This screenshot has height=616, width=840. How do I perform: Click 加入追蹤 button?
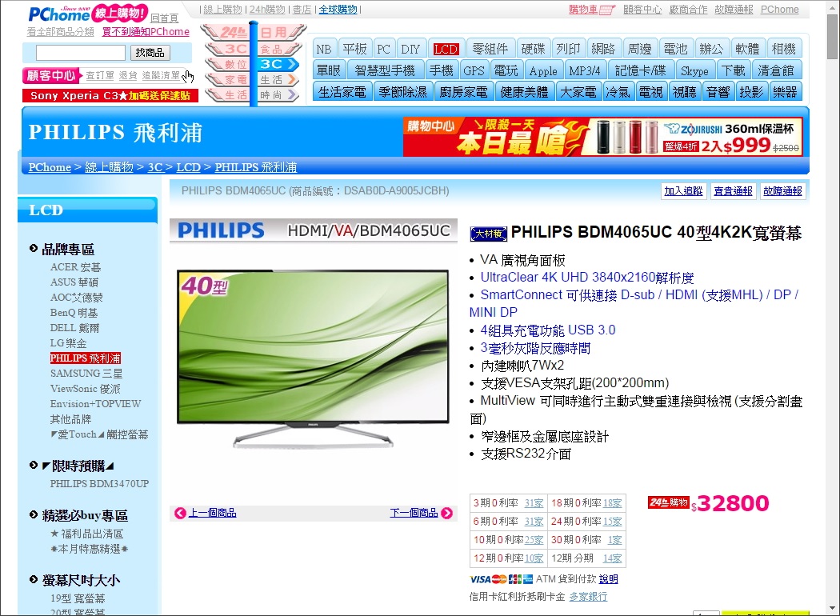[x=683, y=191]
